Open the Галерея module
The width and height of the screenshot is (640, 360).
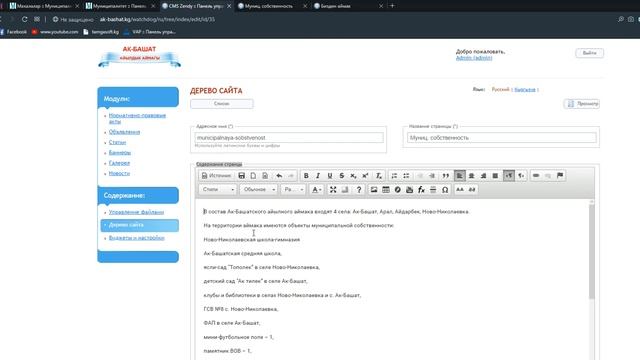[119, 163]
